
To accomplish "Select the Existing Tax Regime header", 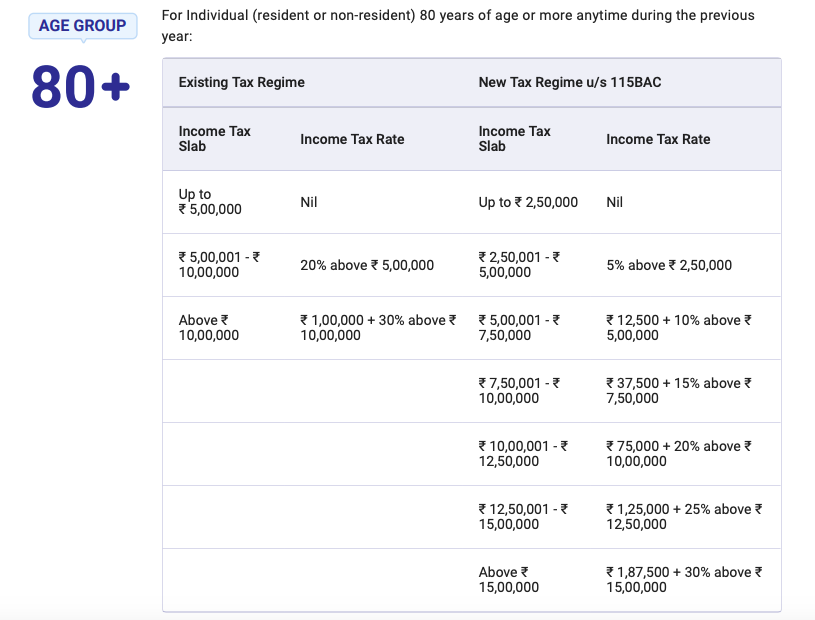I will point(242,82).
